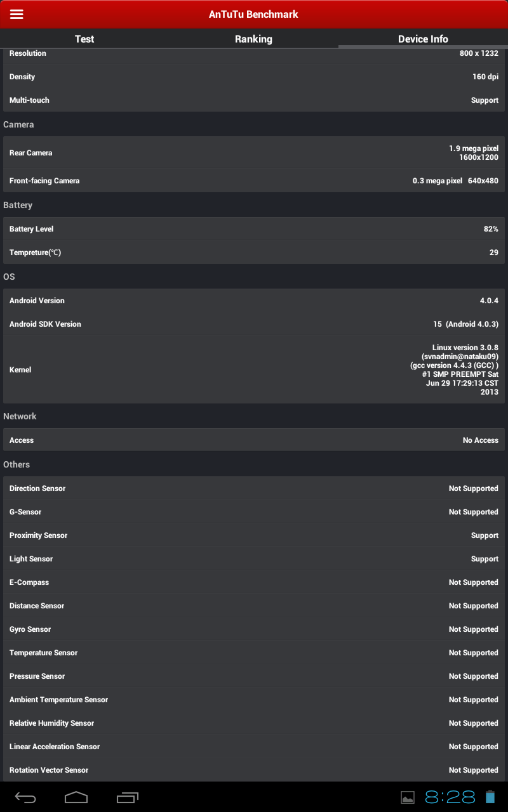This screenshot has width=508, height=812.
Task: Tap the Network Access row
Action: pyautogui.click(x=254, y=440)
